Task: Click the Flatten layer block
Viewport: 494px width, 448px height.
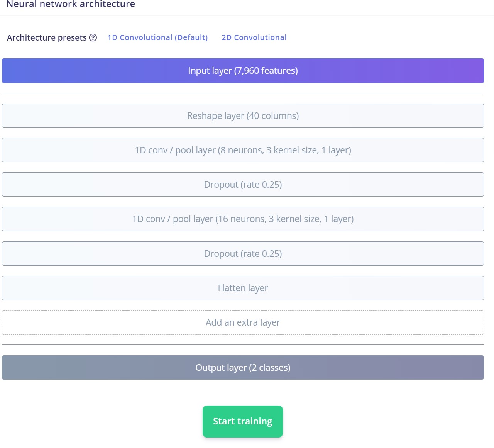Action: click(243, 288)
